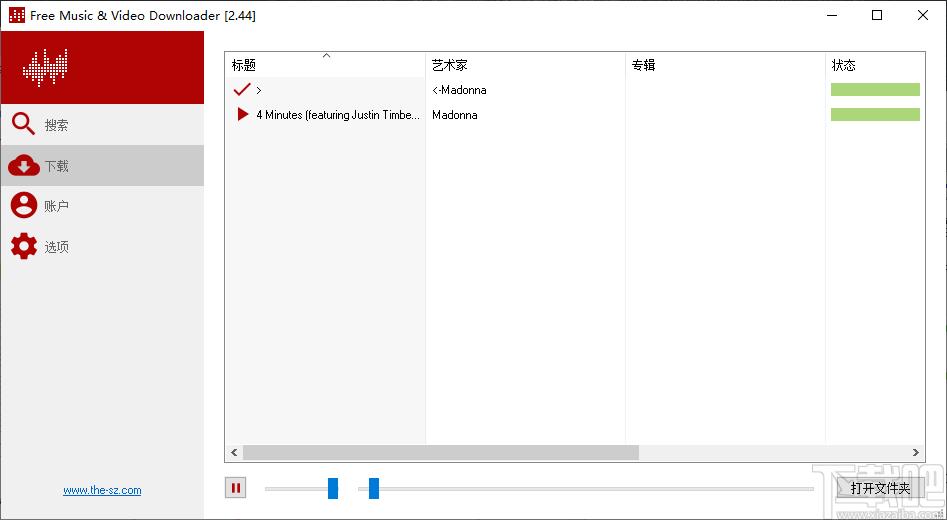Switch to the 下载 downloads page
This screenshot has width=947, height=520.
point(102,165)
